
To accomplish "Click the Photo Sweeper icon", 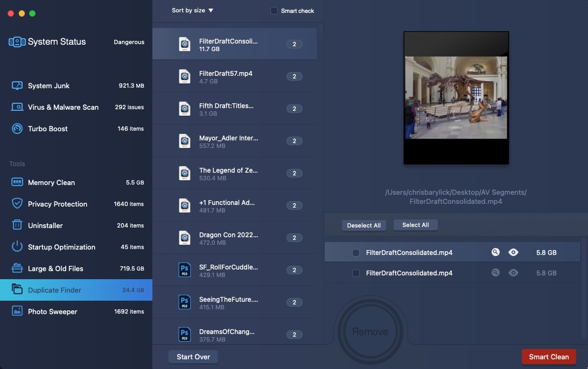I will click(17, 311).
